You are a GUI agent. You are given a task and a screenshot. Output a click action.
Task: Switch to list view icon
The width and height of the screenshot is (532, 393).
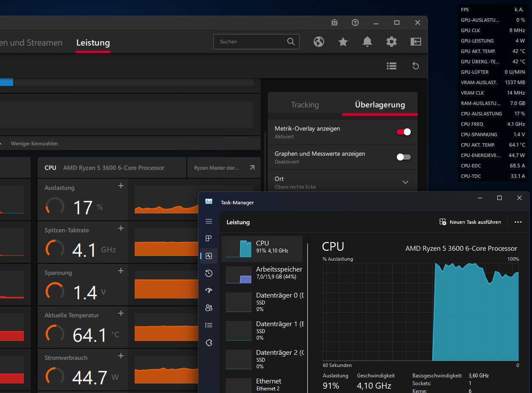392,66
